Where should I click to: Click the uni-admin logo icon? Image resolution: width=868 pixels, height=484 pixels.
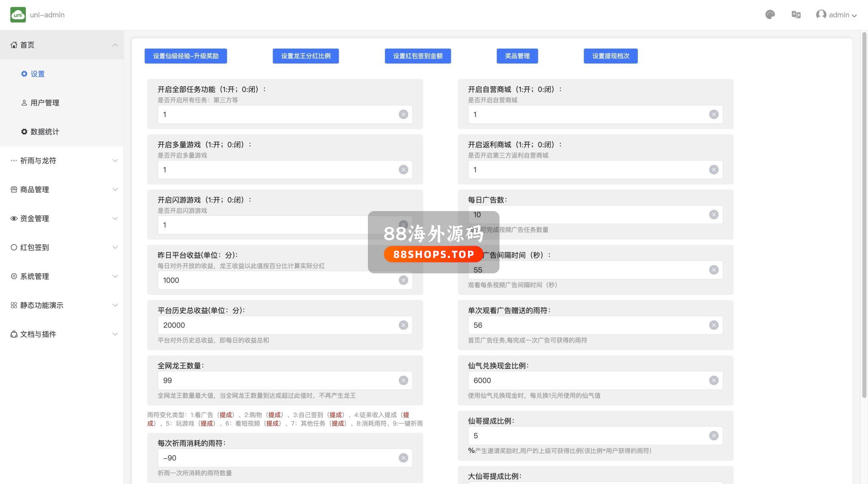[x=18, y=15]
